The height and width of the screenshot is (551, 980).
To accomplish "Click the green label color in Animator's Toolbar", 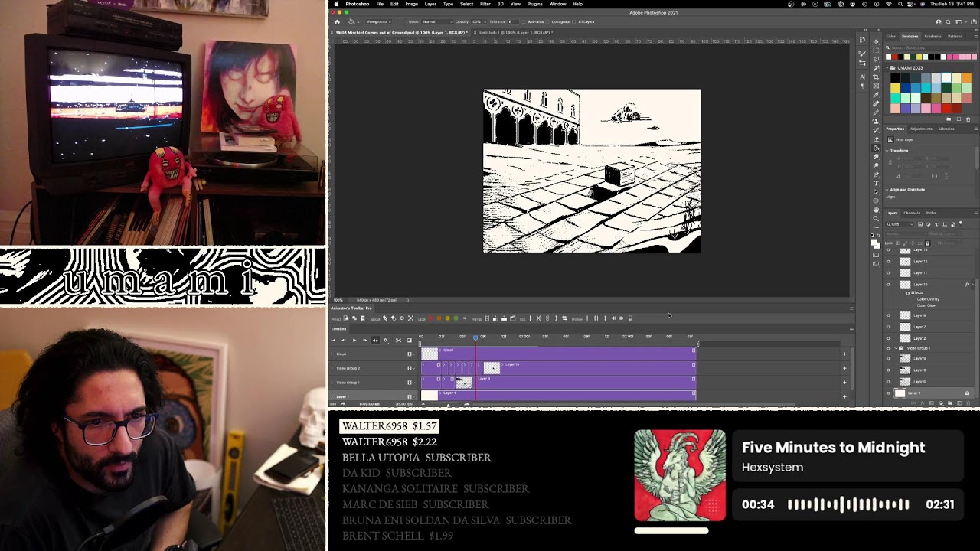I will click(x=456, y=318).
